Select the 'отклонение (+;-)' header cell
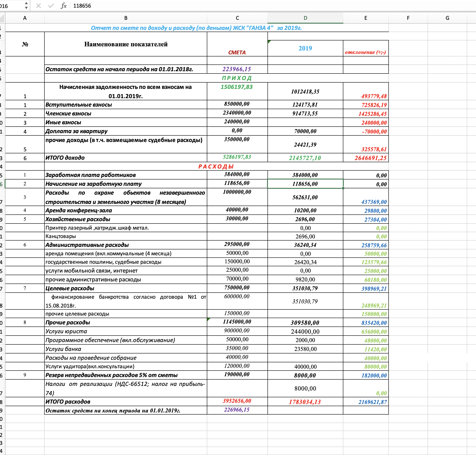 tap(366, 48)
